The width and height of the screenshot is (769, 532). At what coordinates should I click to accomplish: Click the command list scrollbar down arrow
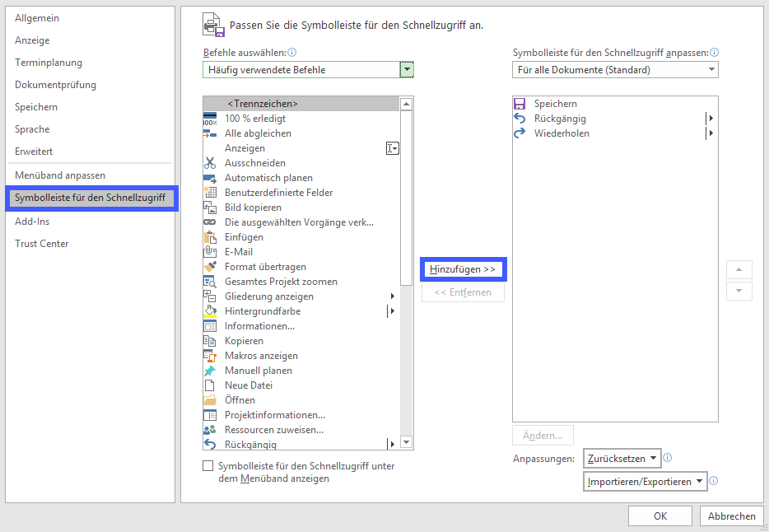pyautogui.click(x=406, y=441)
